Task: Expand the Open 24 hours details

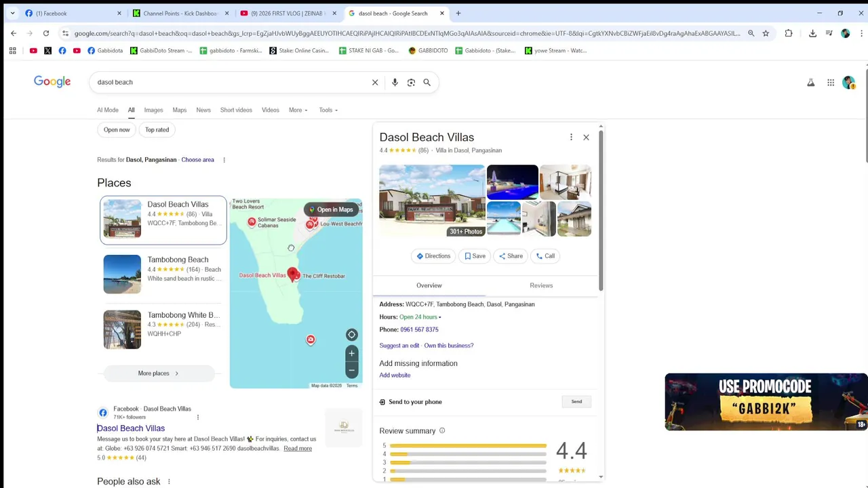Action: click(420, 317)
